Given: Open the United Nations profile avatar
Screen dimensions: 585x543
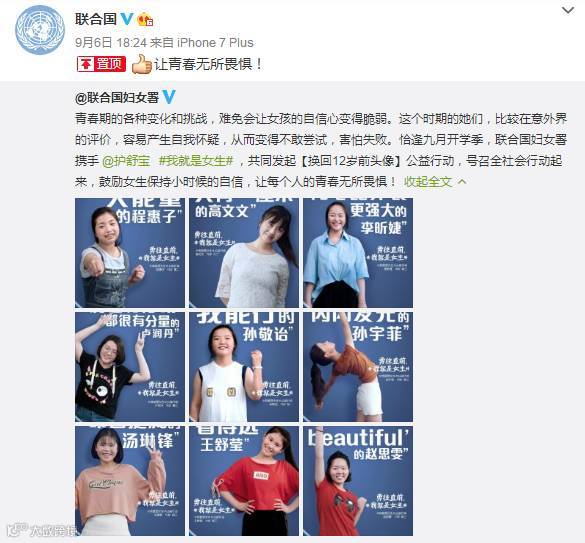Looking at the screenshot, I should (40, 30).
